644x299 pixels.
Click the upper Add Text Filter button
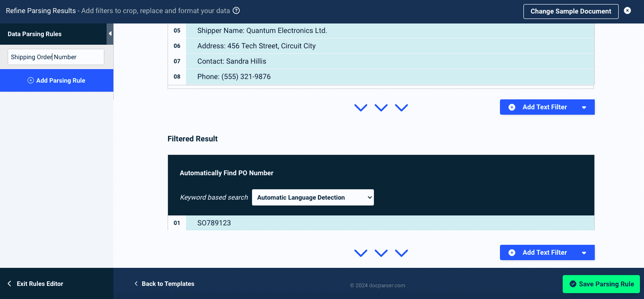click(539, 107)
